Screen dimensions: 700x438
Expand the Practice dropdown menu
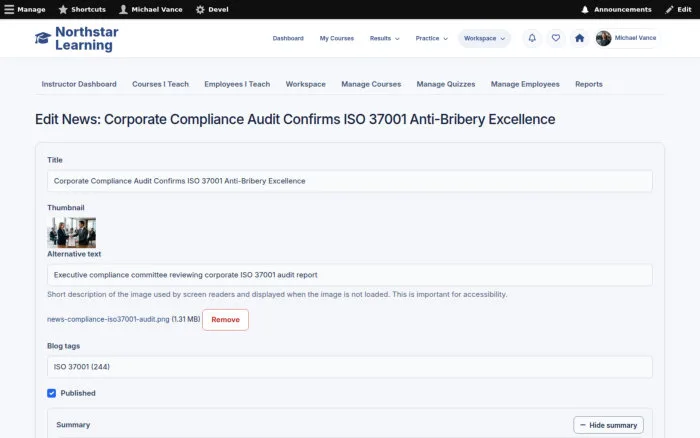431,38
